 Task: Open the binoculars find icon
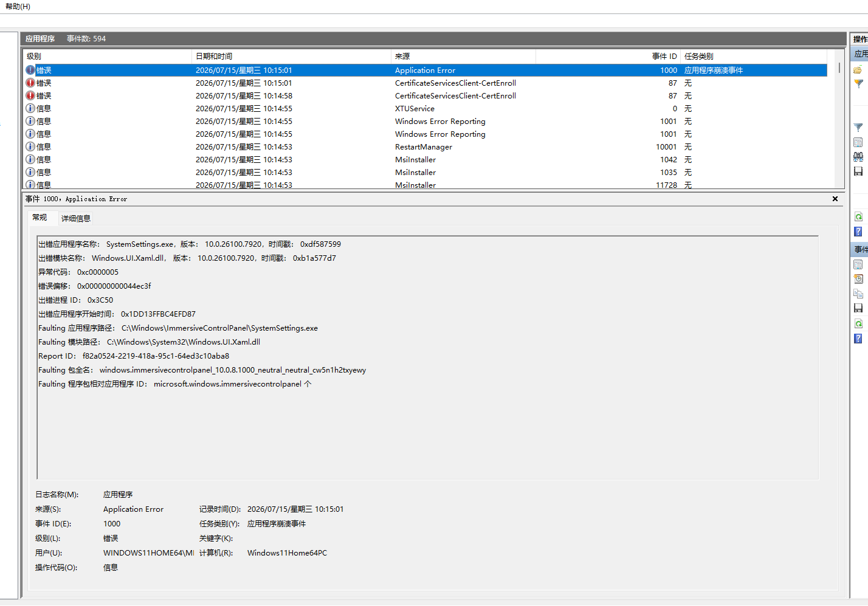tap(858, 157)
